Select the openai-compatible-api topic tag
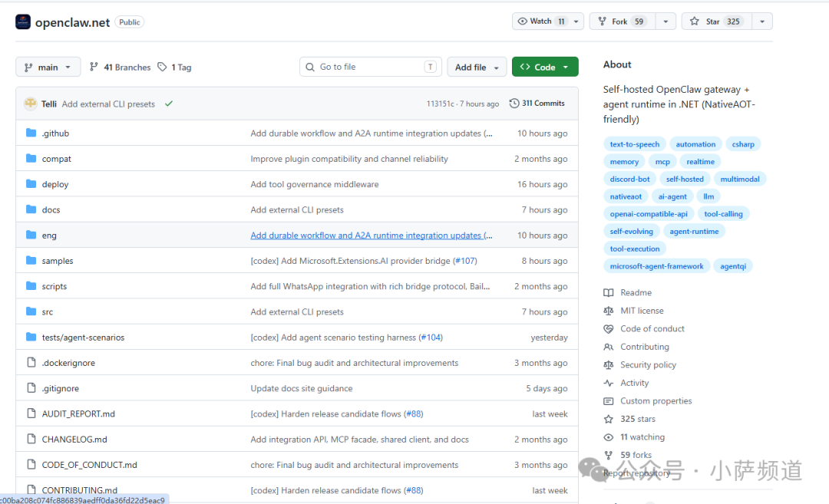The image size is (829, 504). click(649, 214)
